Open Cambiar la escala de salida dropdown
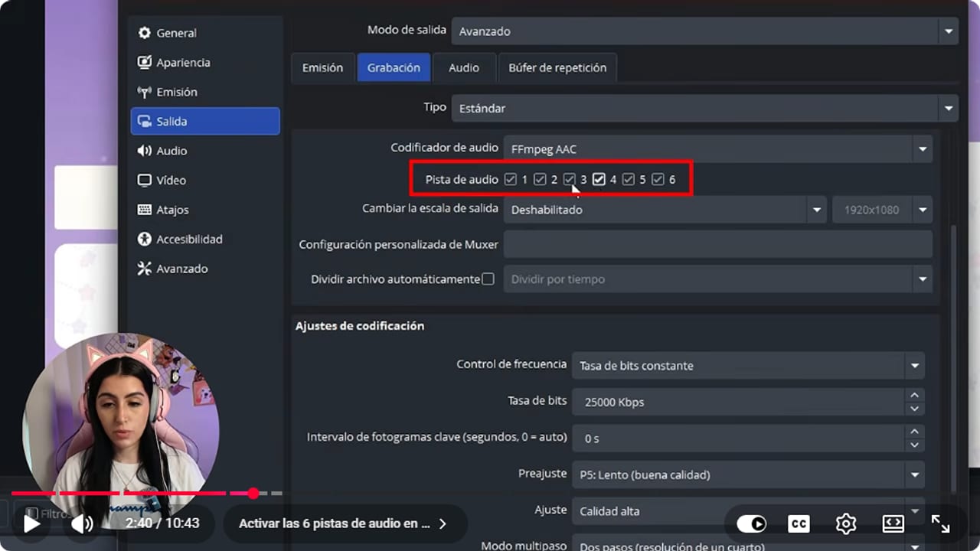Image resolution: width=980 pixels, height=551 pixels. (x=665, y=210)
